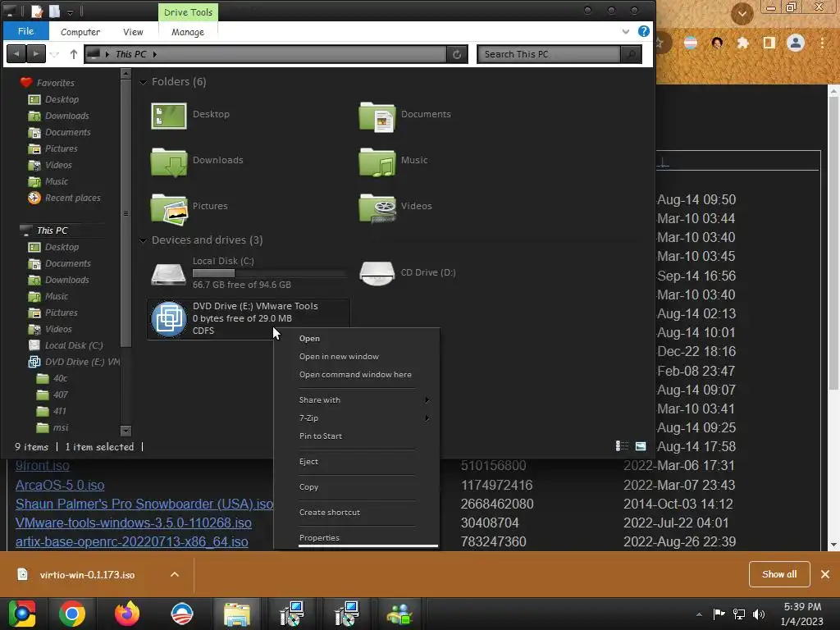This screenshot has width=840, height=630.
Task: Choose Open command window here
Action: coord(356,374)
